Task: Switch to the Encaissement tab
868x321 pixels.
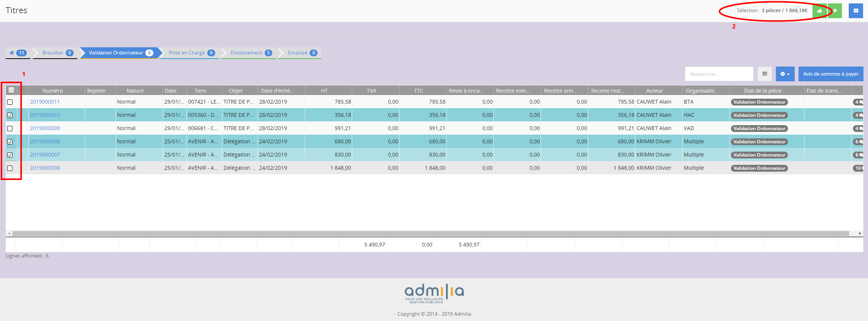Action: click(250, 53)
